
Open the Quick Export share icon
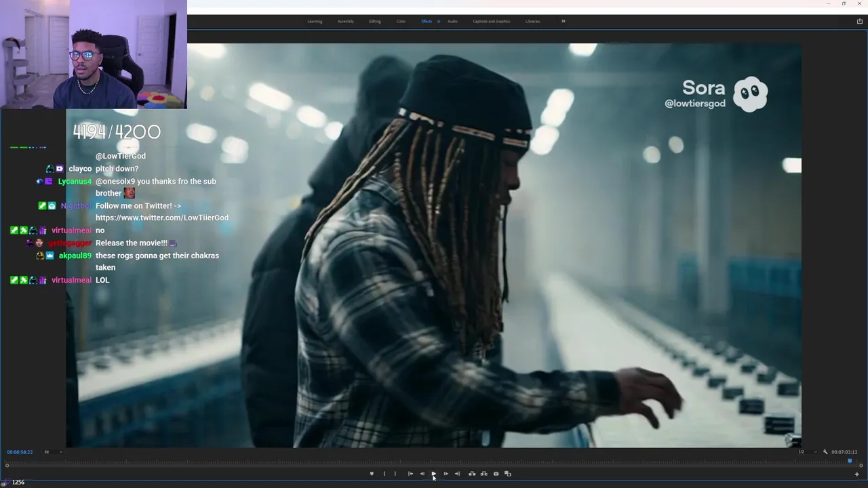860,22
